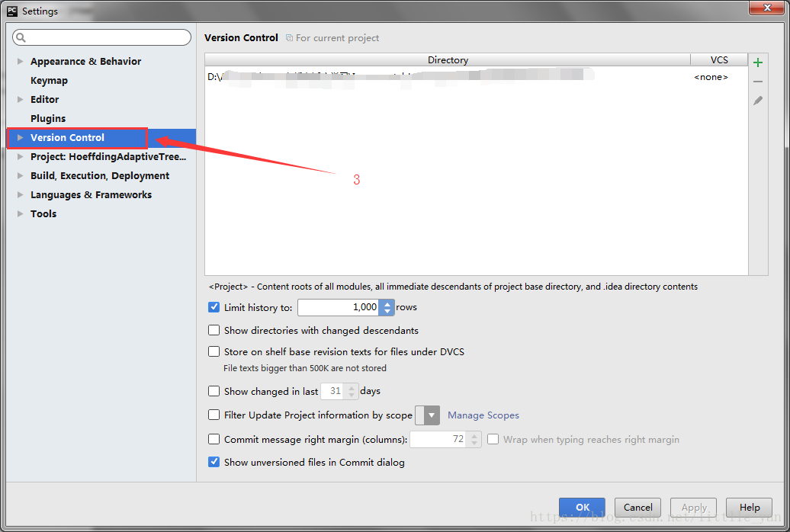The image size is (790, 532).
Task: Click the magnifier icon in the search field
Action: coord(20,37)
